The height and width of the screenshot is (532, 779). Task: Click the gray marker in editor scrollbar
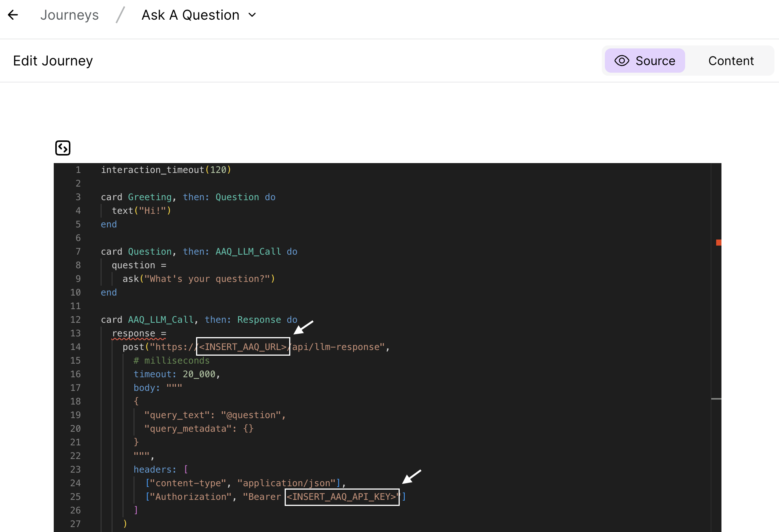coord(716,399)
